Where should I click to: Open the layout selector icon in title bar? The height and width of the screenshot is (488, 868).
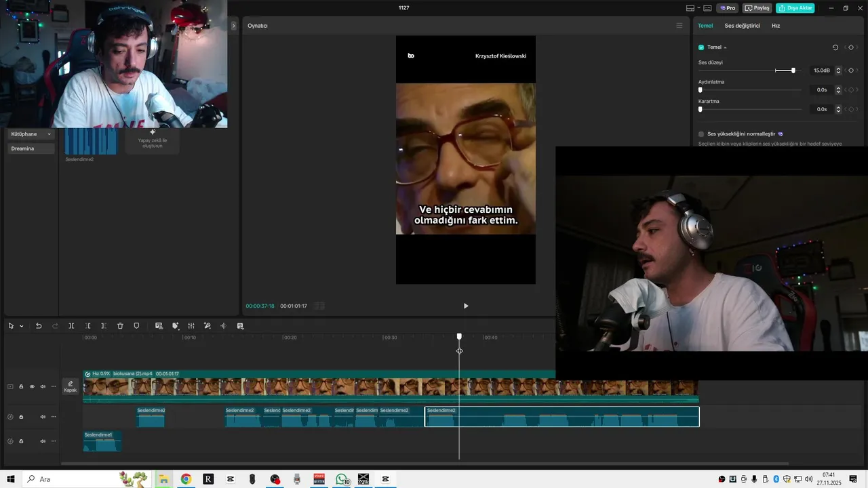[690, 8]
